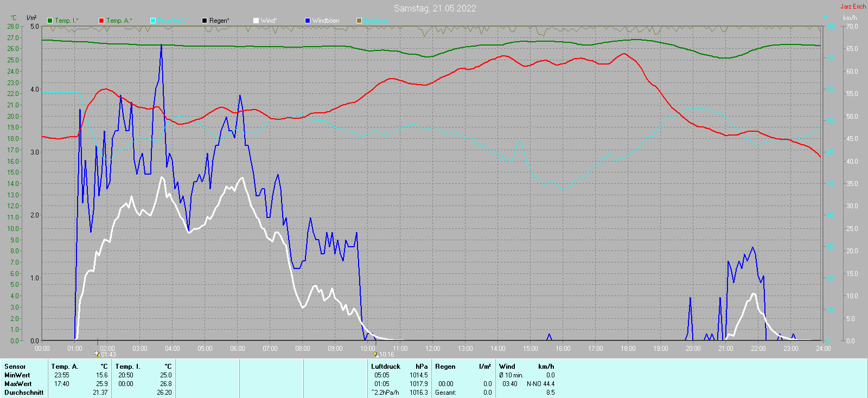
Task: Click the sunset marker at 10:16
Action: pos(375,354)
